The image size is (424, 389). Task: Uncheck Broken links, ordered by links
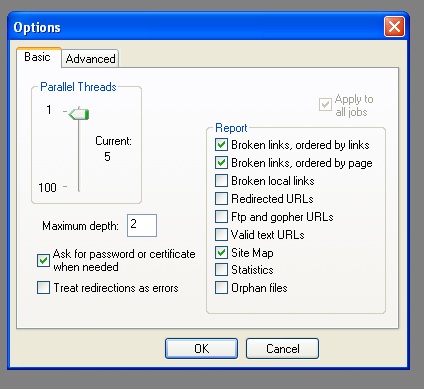click(x=221, y=145)
